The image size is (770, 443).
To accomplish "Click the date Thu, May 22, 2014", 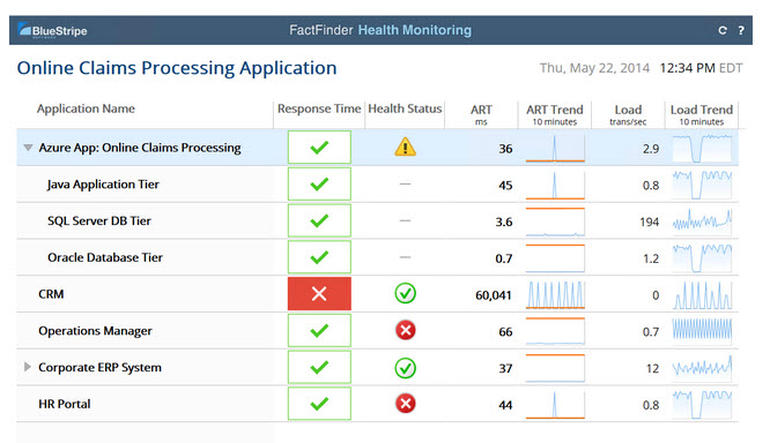I will (595, 68).
